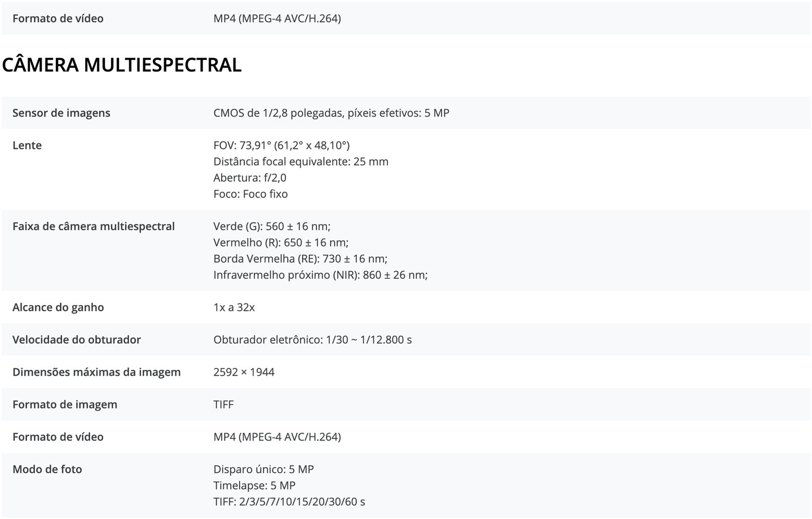
Task: Click the FOV: 73,91° text line
Action: click(x=281, y=146)
